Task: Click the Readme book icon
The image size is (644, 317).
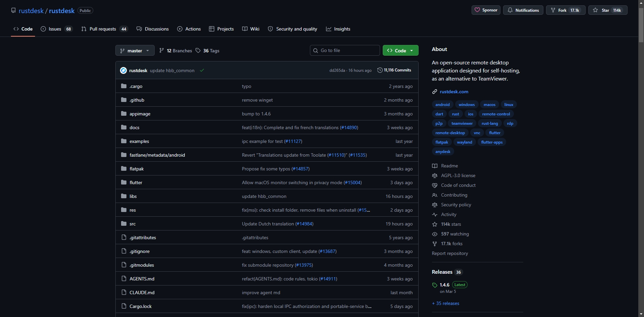Action: point(435,166)
